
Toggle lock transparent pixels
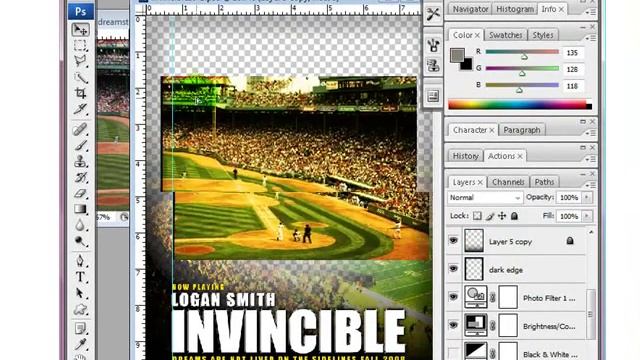(477, 216)
